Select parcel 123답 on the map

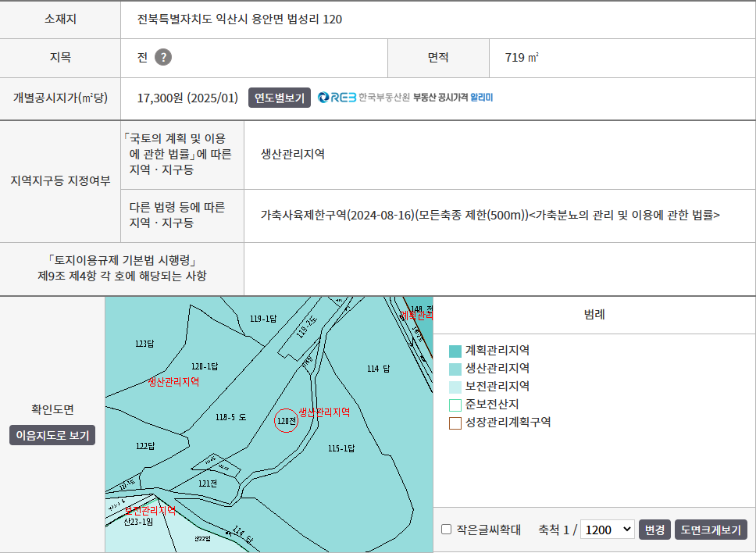pyautogui.click(x=144, y=344)
